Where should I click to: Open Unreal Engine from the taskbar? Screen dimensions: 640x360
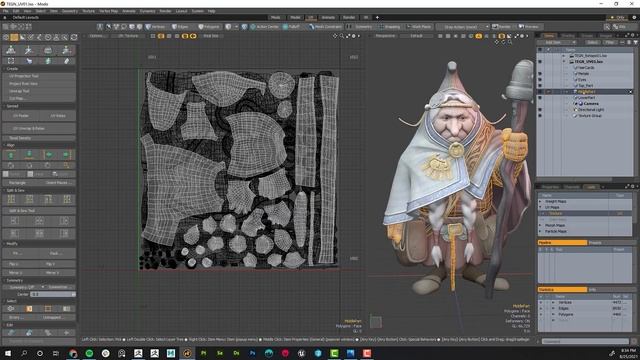pyautogui.click(x=301, y=353)
